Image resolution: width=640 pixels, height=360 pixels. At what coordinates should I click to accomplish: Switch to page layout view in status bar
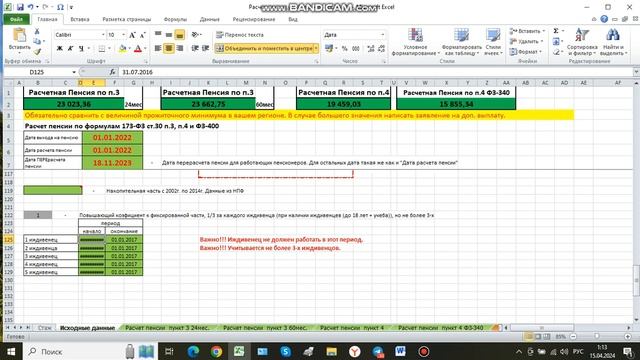click(538, 336)
